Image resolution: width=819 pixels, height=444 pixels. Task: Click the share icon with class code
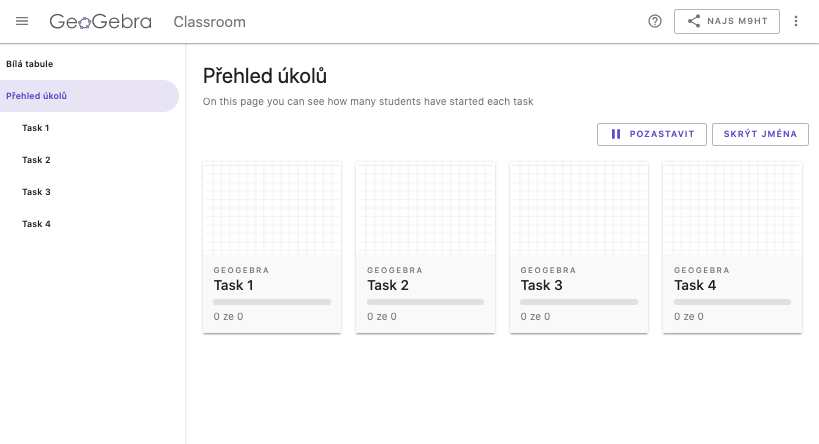tap(693, 21)
